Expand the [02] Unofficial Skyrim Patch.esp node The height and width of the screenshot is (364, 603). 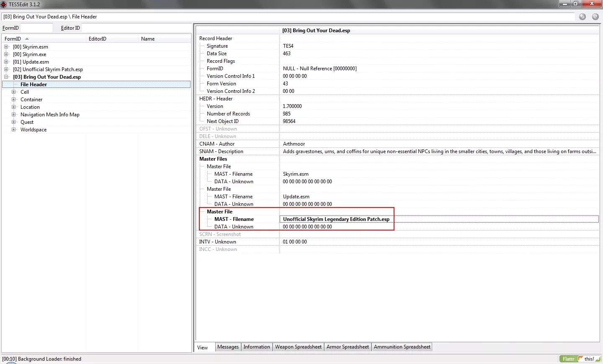click(6, 69)
